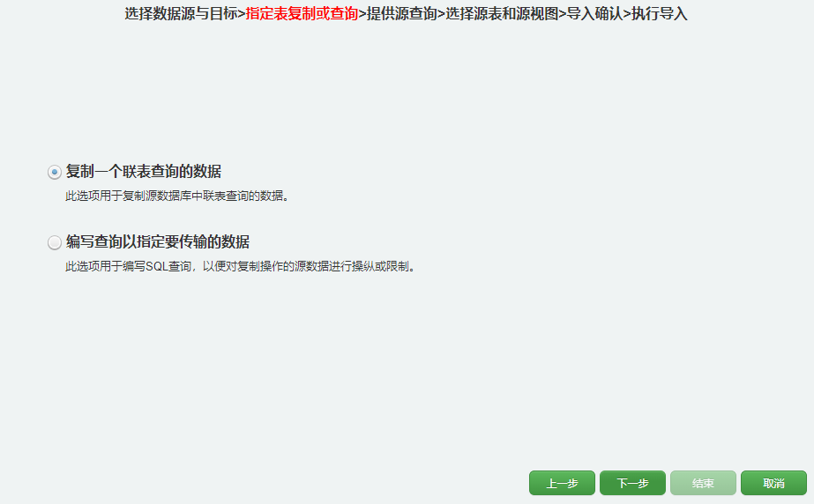Viewport: 814px width, 504px height.
Task: Cancel the wizard with 取消
Action: click(773, 483)
